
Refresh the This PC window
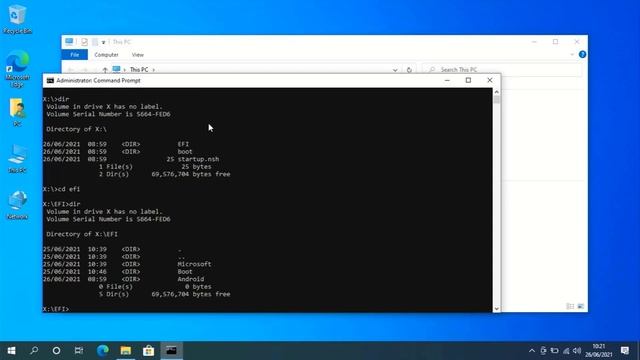click(409, 70)
